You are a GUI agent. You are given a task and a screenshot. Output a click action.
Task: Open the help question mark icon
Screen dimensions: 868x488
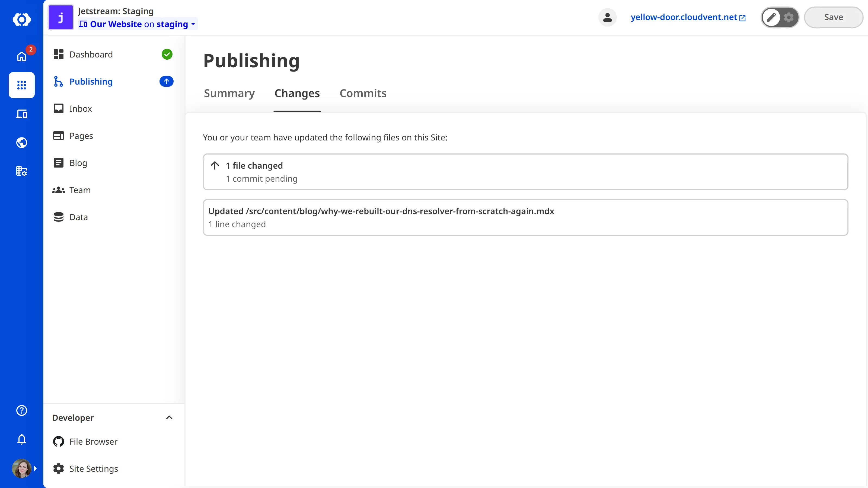click(22, 410)
